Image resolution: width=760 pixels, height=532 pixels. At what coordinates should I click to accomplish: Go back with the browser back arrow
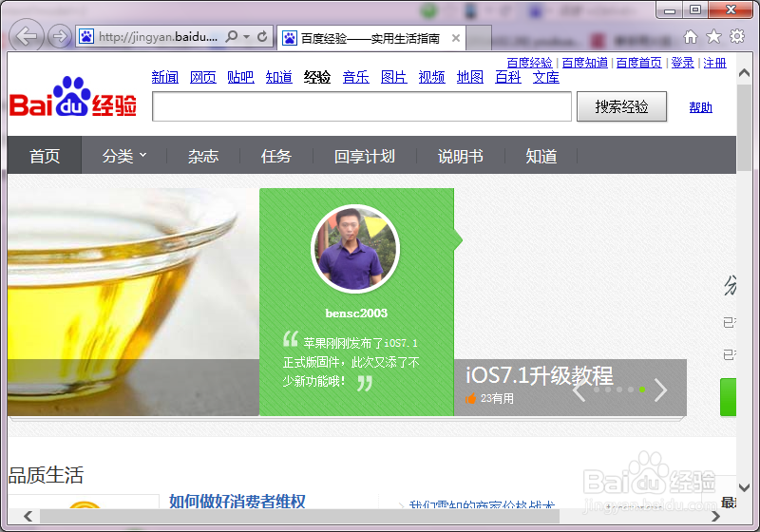coord(27,36)
